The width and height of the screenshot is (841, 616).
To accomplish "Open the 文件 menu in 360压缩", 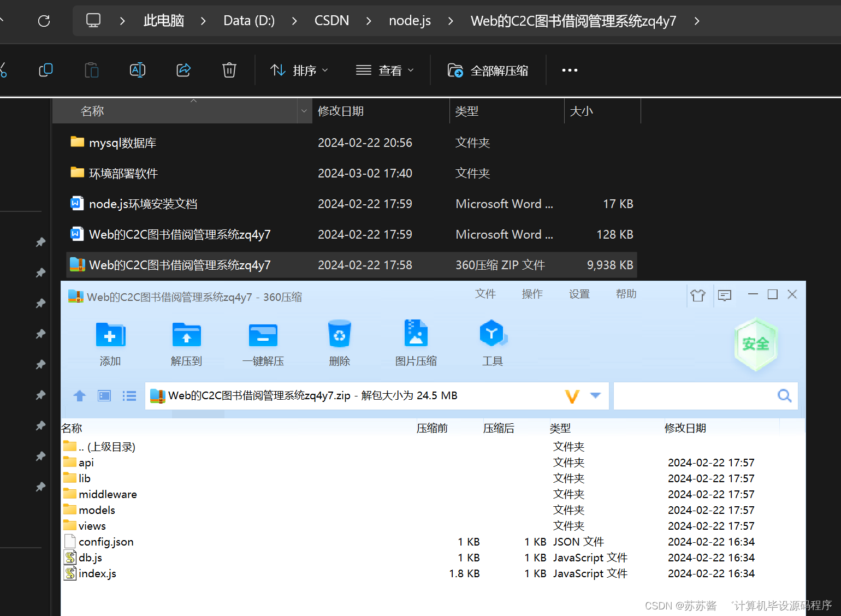I will click(485, 294).
